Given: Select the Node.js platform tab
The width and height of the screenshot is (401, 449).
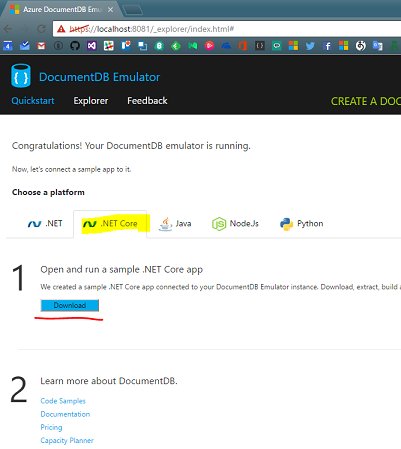Looking at the screenshot, I should (235, 224).
